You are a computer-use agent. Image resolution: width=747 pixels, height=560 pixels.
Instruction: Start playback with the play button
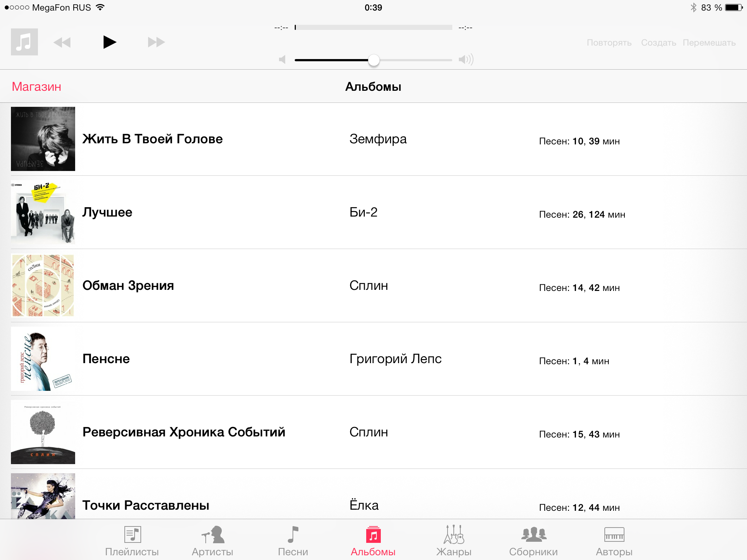tap(109, 42)
